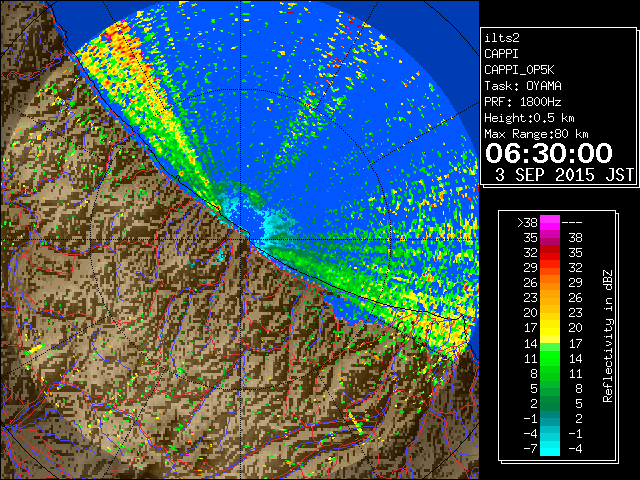Select the 'Height:0.5 km' line
The image size is (640, 480).
[x=529, y=118]
